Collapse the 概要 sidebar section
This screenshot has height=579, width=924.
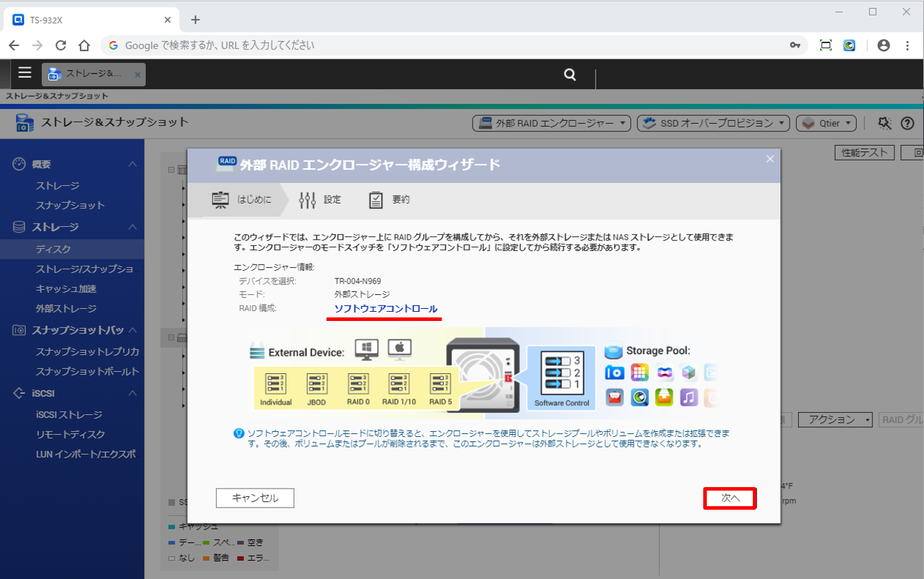(132, 164)
